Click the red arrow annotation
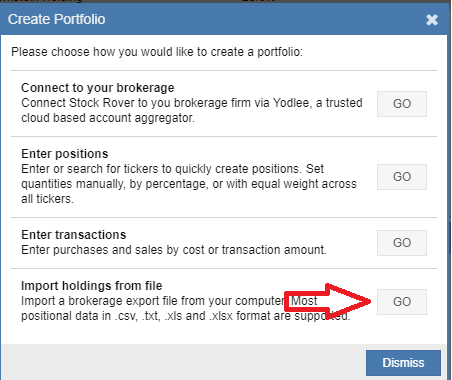The image size is (452, 380). [x=328, y=301]
